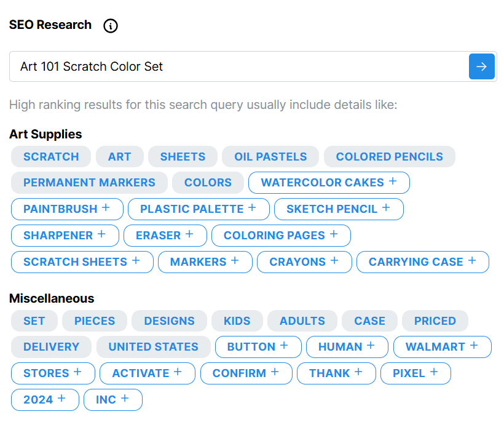Select the STORES keyword tag
The width and height of the screenshot is (504, 422).
pos(53,373)
